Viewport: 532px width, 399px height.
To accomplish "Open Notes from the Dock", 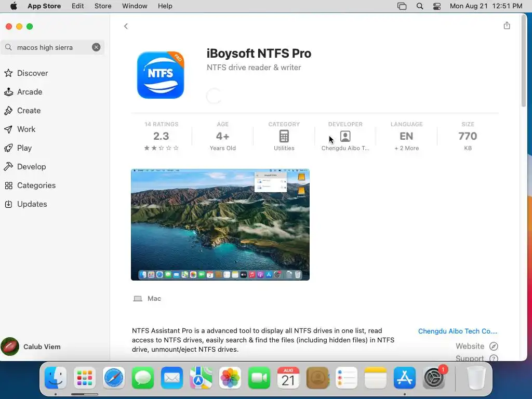I will pyautogui.click(x=376, y=377).
